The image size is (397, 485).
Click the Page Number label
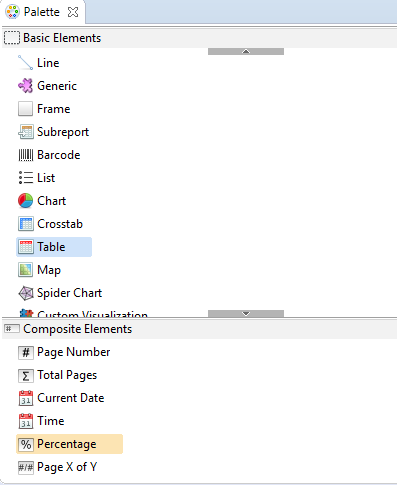pos(73,352)
